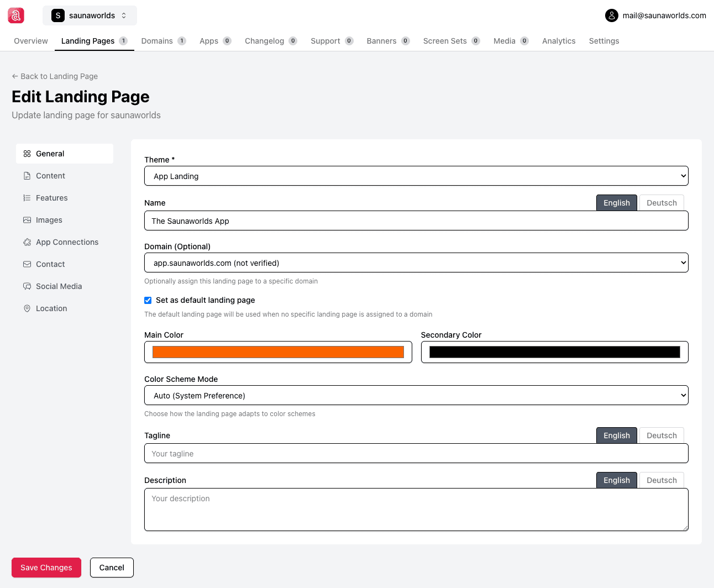Click the user account avatar icon
This screenshot has width=714, height=588.
pos(611,15)
